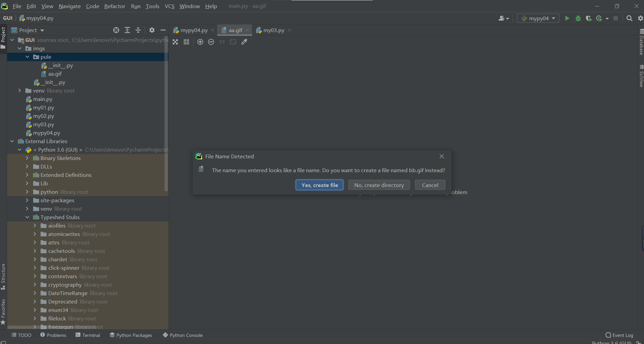Open the mypy04 run configuration dropdown

[538, 18]
